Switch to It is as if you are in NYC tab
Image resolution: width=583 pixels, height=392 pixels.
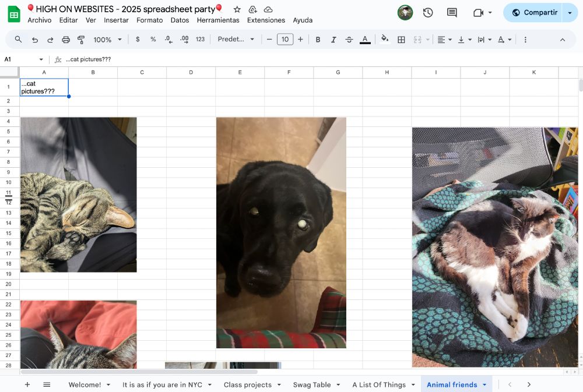pos(163,385)
